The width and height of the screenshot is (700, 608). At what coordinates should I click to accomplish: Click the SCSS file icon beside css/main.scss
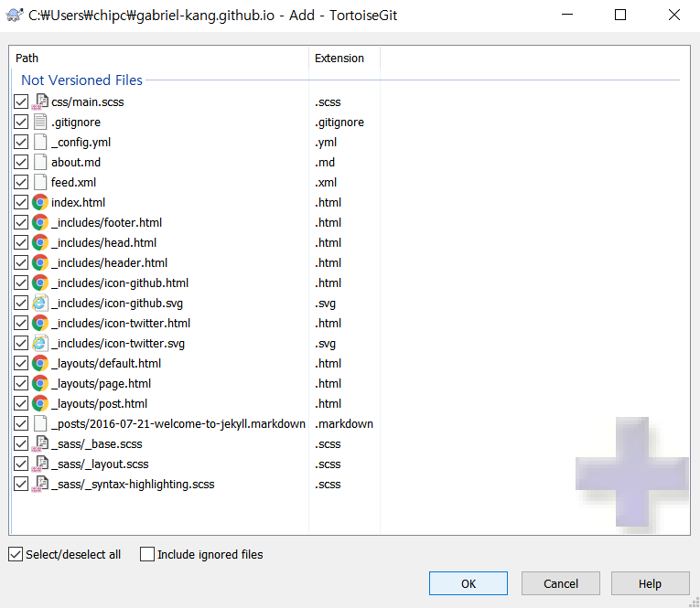[x=40, y=102]
